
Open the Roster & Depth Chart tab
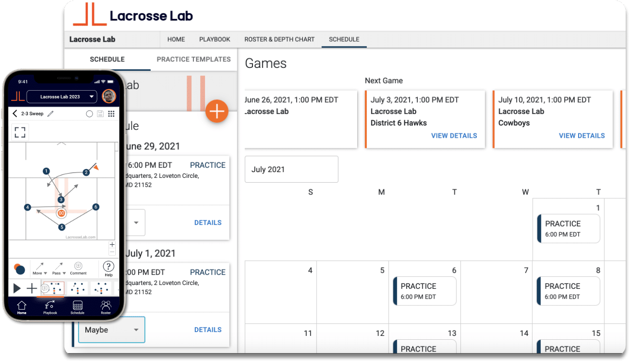click(279, 39)
